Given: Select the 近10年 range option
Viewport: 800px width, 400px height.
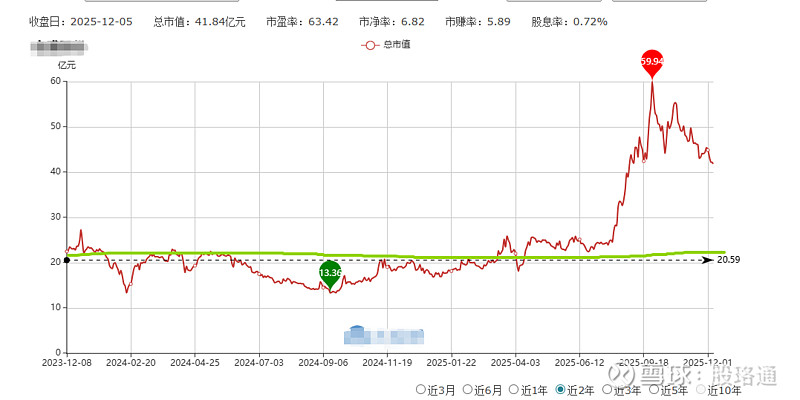Looking at the screenshot, I should [701, 390].
